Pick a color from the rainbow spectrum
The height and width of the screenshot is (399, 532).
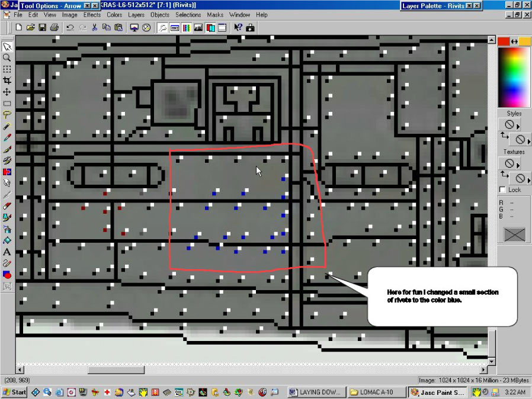pos(514,78)
